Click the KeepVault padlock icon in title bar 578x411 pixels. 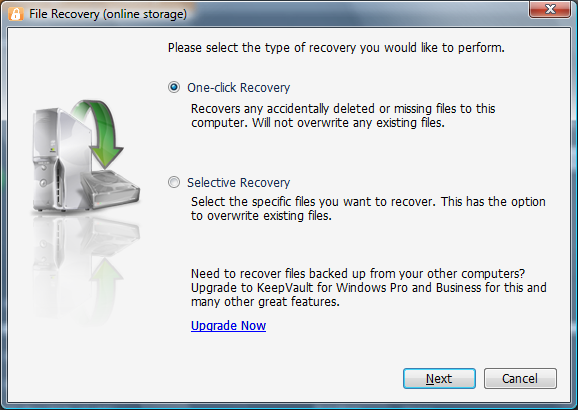click(16, 14)
